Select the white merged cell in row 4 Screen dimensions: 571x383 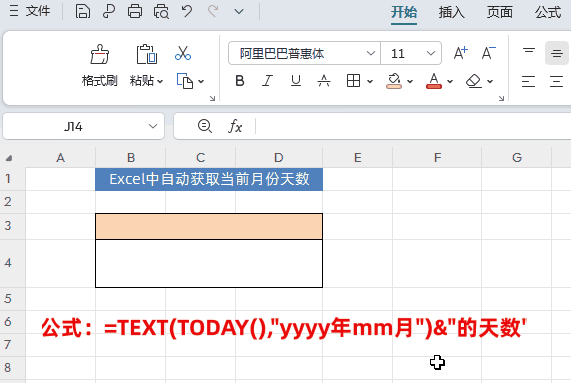tap(209, 263)
